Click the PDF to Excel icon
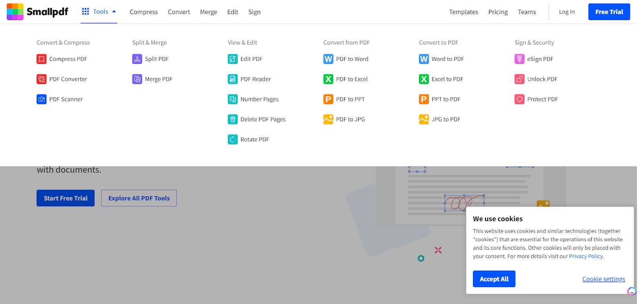The height and width of the screenshot is (304, 644). tap(328, 79)
